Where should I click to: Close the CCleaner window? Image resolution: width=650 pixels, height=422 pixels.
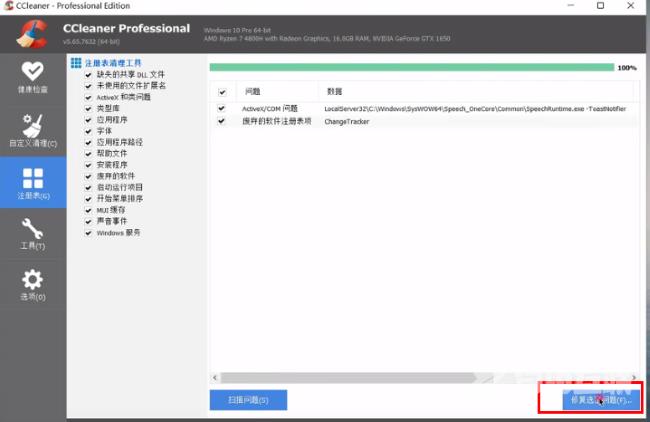(x=631, y=5)
